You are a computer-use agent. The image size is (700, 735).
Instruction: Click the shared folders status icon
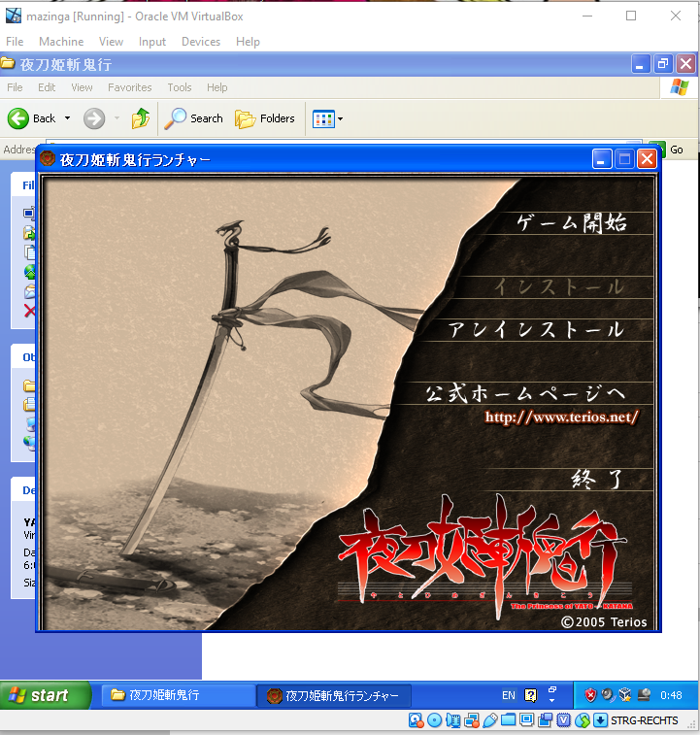click(x=508, y=720)
